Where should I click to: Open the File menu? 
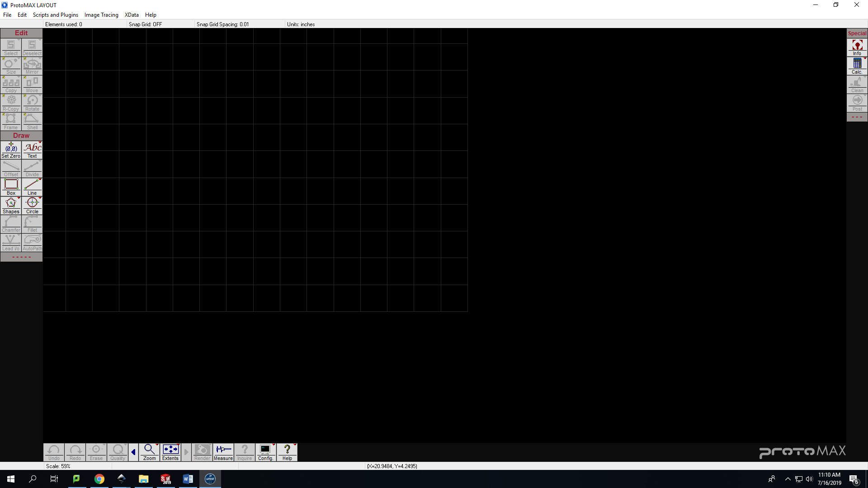(x=7, y=15)
